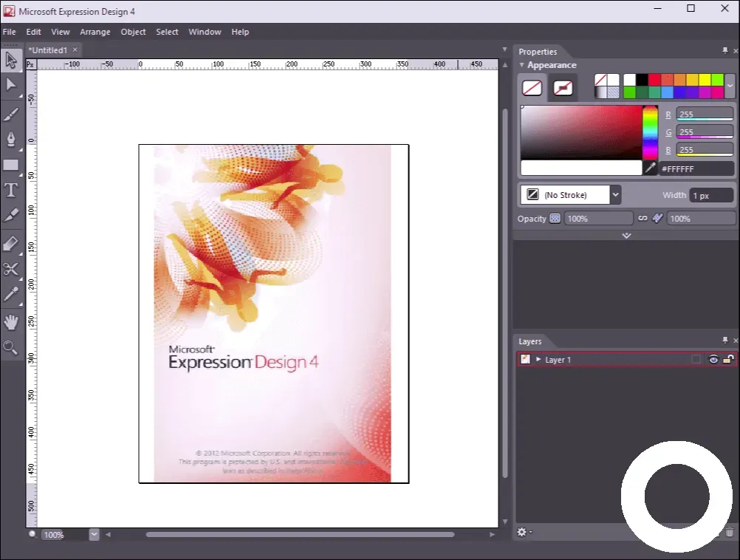740x560 pixels.
Task: Click the scroll left arrow button
Action: [108, 534]
